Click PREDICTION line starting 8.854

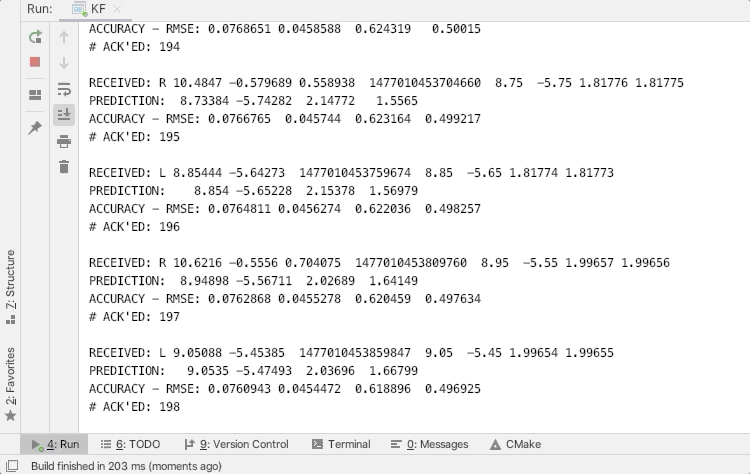click(x=254, y=191)
